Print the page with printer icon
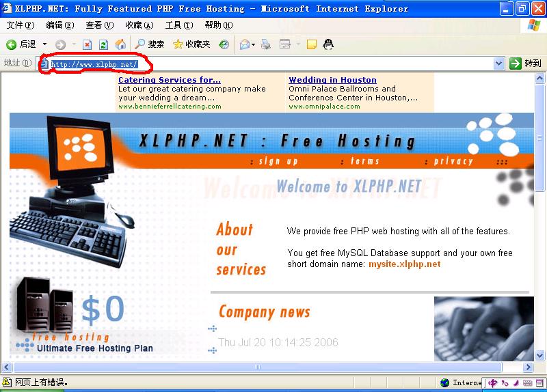The image size is (547, 392). 266,44
